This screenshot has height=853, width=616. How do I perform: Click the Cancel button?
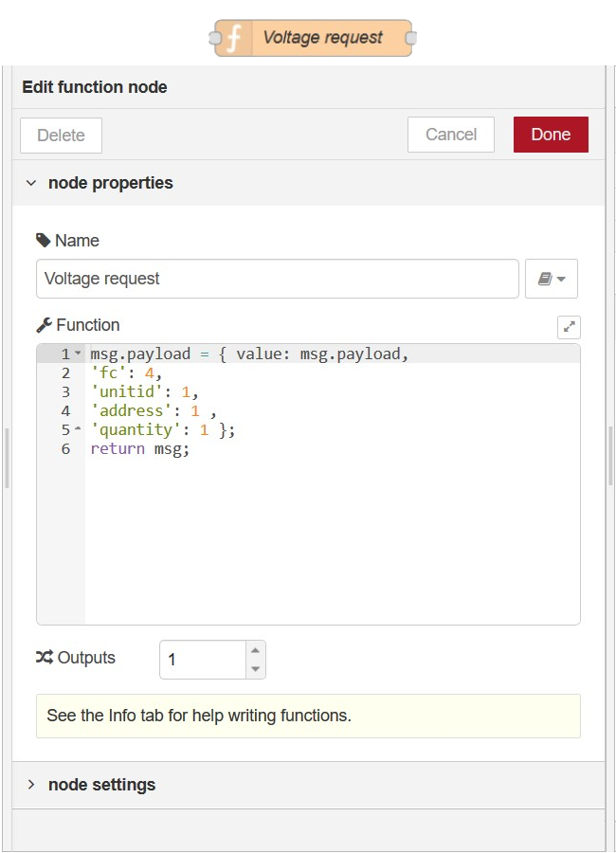pos(450,135)
